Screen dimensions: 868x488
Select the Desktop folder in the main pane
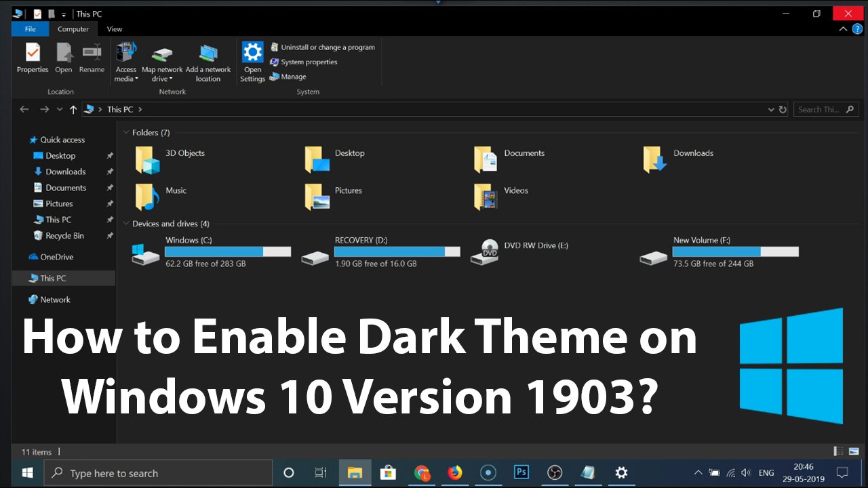tap(334, 160)
